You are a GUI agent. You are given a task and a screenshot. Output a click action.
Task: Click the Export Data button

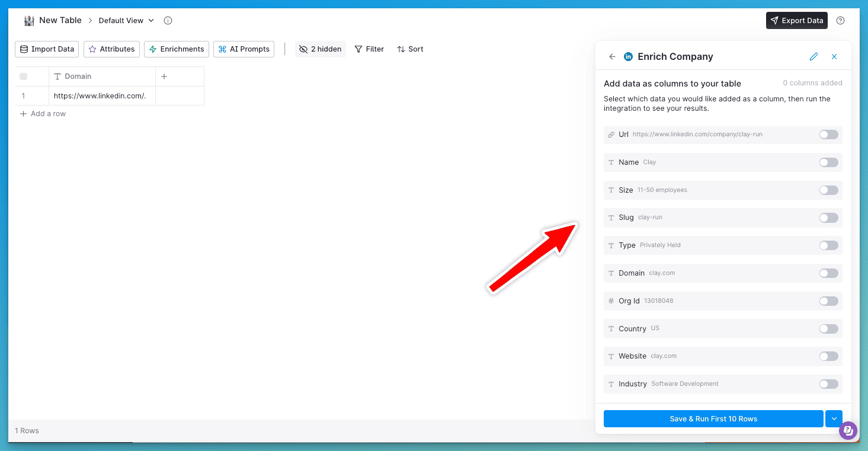tap(796, 21)
